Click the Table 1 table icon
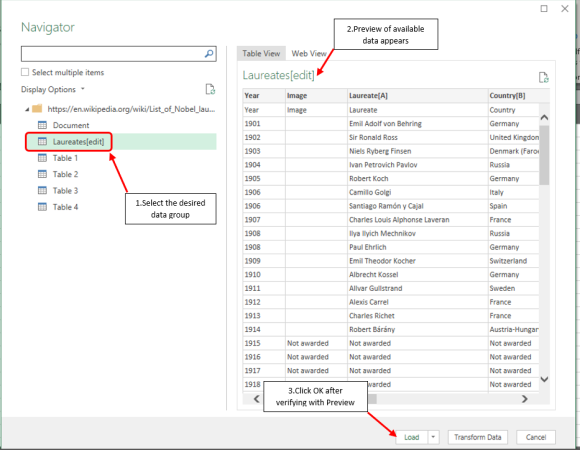The image size is (580, 450). point(43,158)
